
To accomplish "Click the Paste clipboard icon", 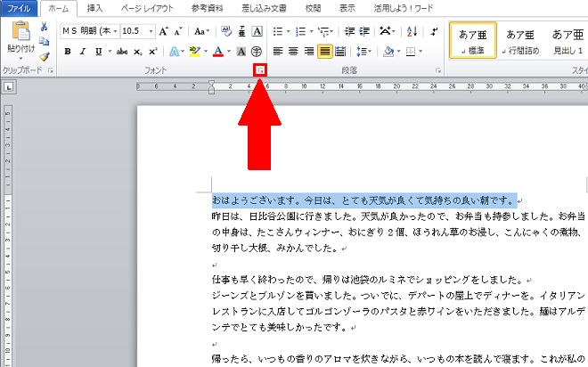I will pos(21,31).
